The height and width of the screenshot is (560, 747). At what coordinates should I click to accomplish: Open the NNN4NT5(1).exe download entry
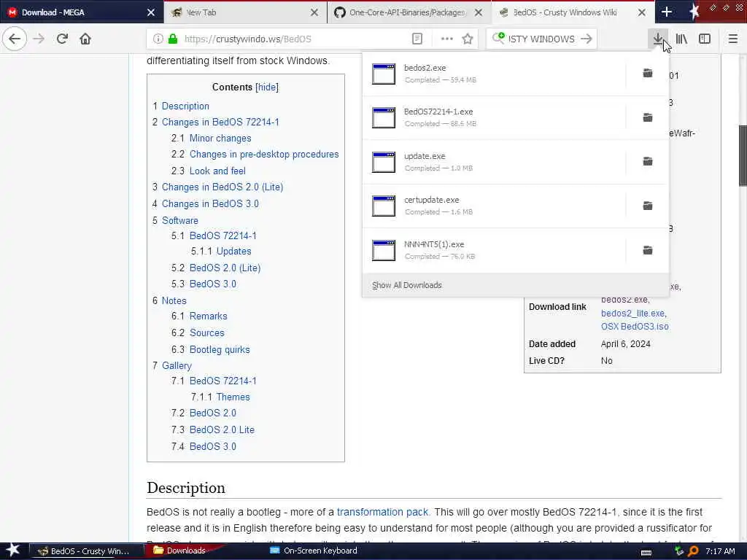click(494, 250)
